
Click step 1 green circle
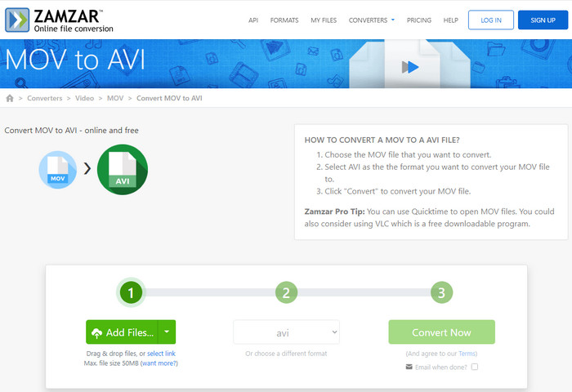(131, 292)
